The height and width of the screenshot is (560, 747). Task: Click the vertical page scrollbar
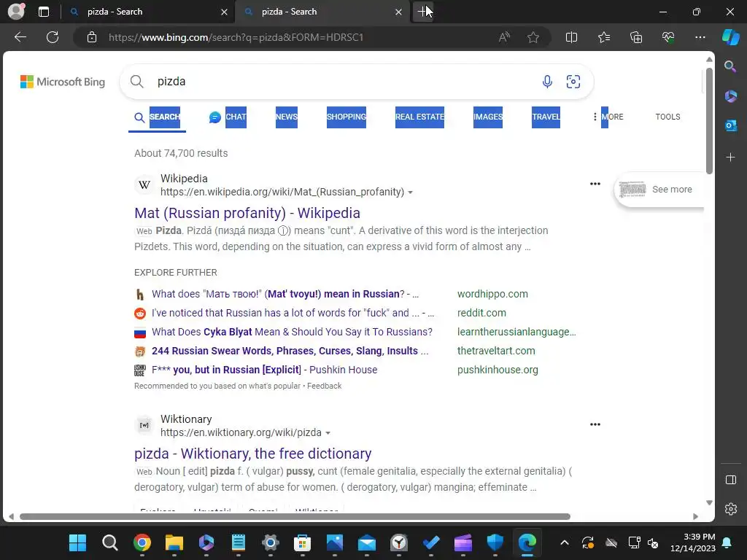pyautogui.click(x=709, y=122)
